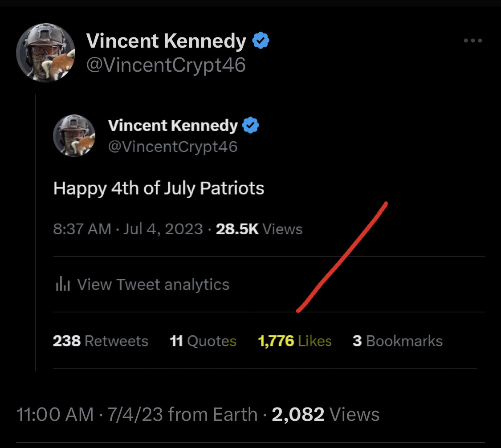The height and width of the screenshot is (448, 501).
Task: Click the bar chart analytics icon
Action: pyautogui.click(x=63, y=284)
